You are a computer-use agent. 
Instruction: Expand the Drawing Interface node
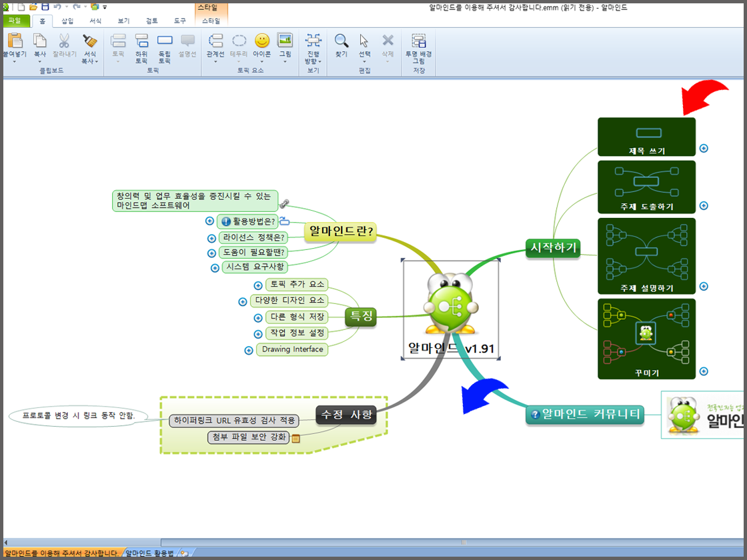pyautogui.click(x=249, y=351)
